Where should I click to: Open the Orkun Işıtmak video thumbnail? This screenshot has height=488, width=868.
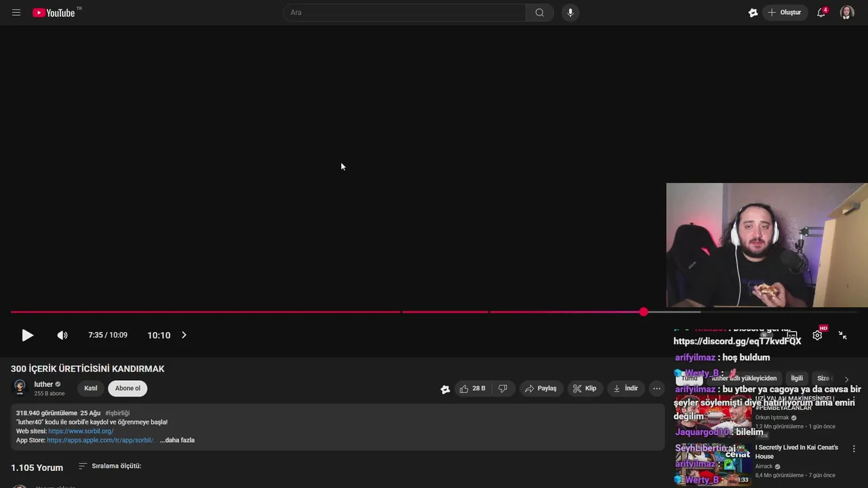pyautogui.click(x=713, y=415)
